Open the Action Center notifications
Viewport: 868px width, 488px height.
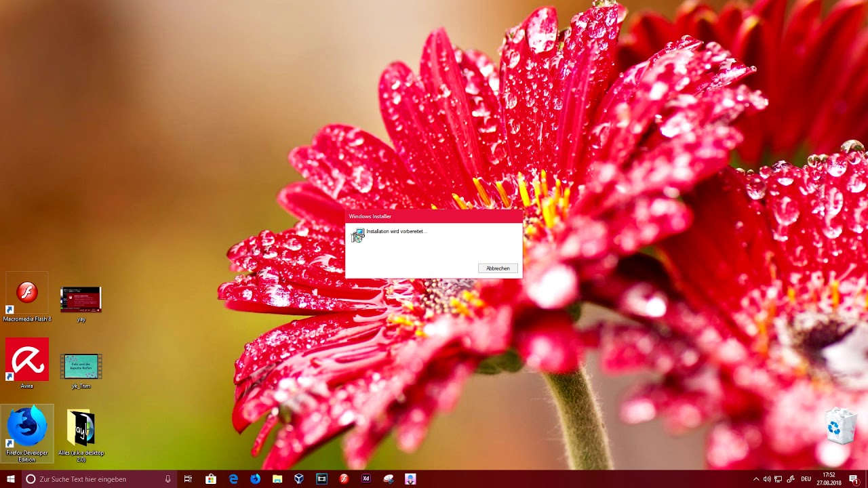click(x=854, y=479)
